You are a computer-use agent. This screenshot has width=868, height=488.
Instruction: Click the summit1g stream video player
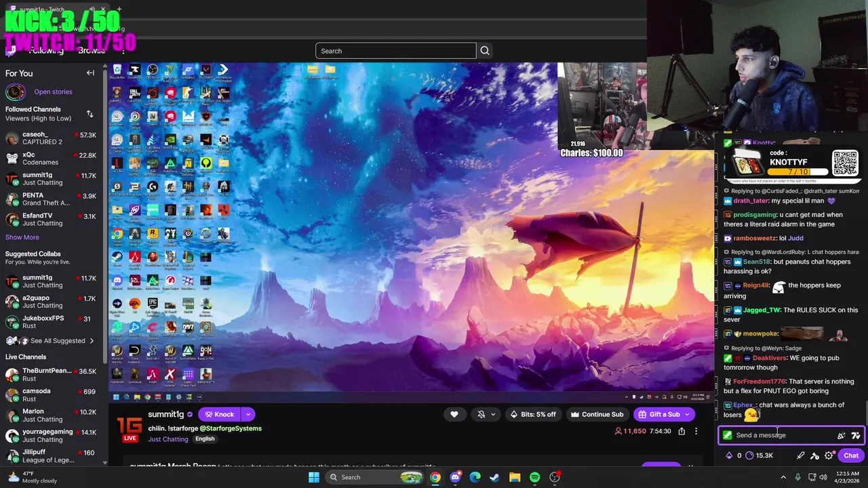(412, 232)
